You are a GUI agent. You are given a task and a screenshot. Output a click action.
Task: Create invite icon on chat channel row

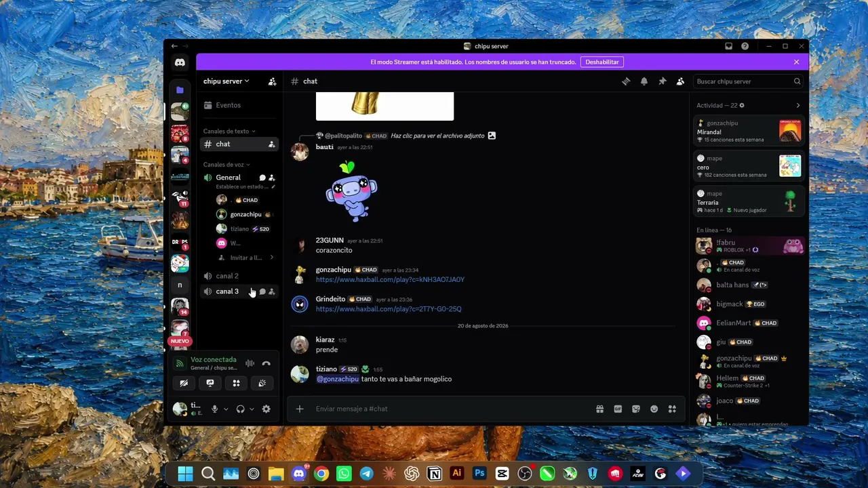pos(271,144)
